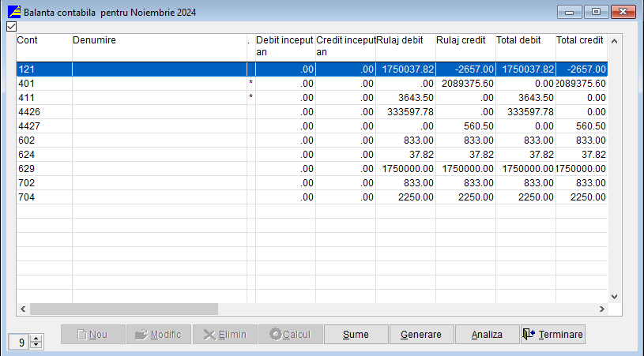Screen dimensions: 644x356
Task: Increase the font size spinner value
Action: click(36, 338)
